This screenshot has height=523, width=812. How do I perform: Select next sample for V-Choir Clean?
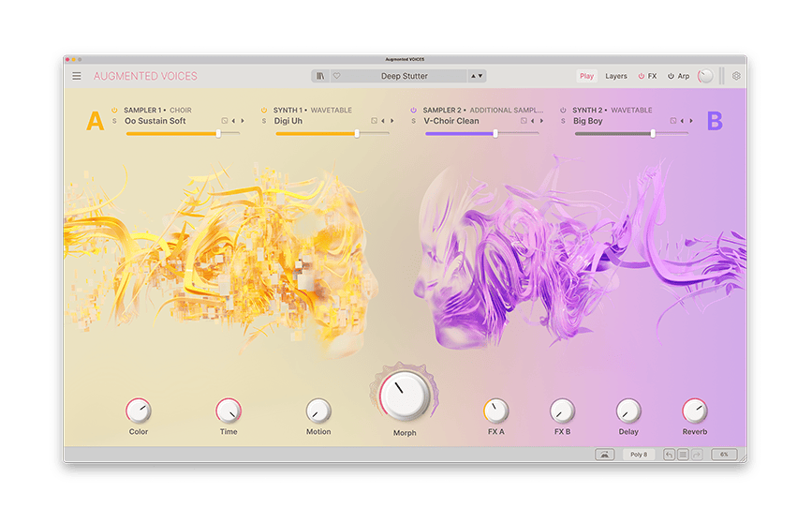[x=541, y=121]
